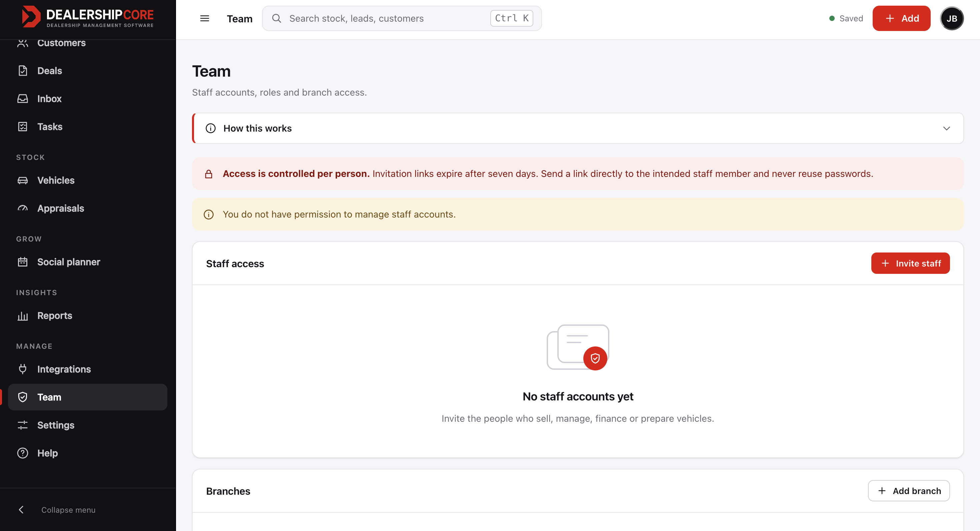Click the Deals document icon
980x531 pixels.
[23, 71]
